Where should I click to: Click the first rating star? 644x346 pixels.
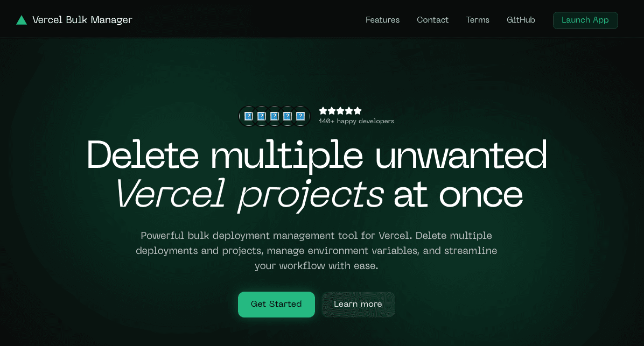323,111
